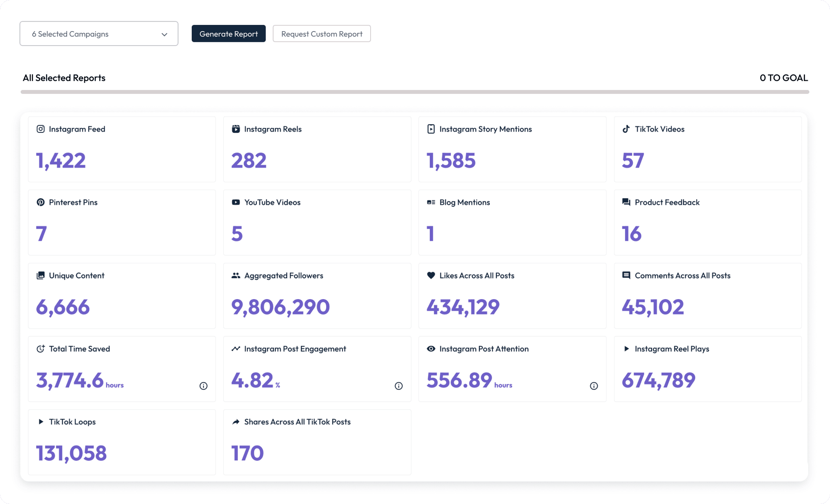Click the YouTube Videos play icon
The height and width of the screenshot is (504, 830).
click(236, 202)
